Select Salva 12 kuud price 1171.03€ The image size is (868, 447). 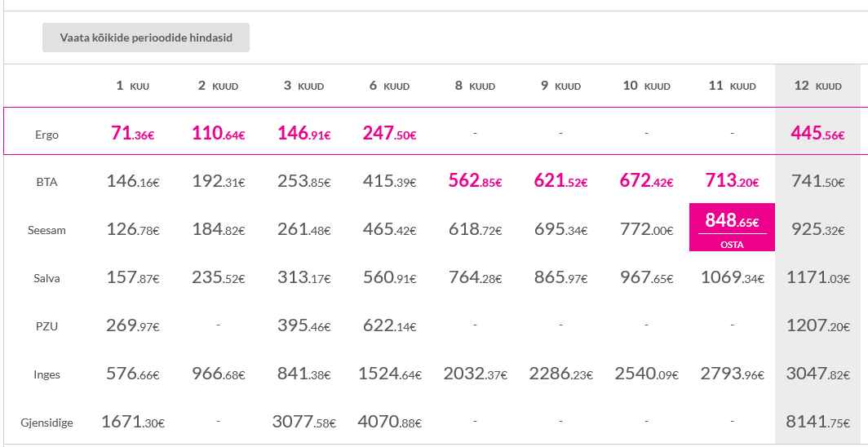817,277
